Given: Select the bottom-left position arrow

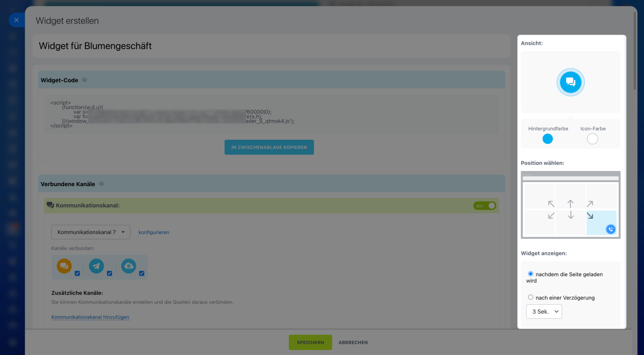Looking at the screenshot, I should pos(551,216).
